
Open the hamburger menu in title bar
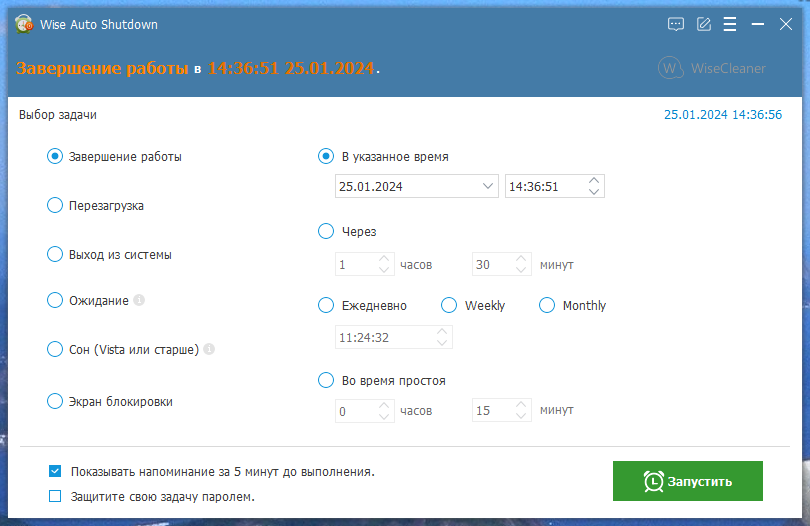(x=730, y=24)
